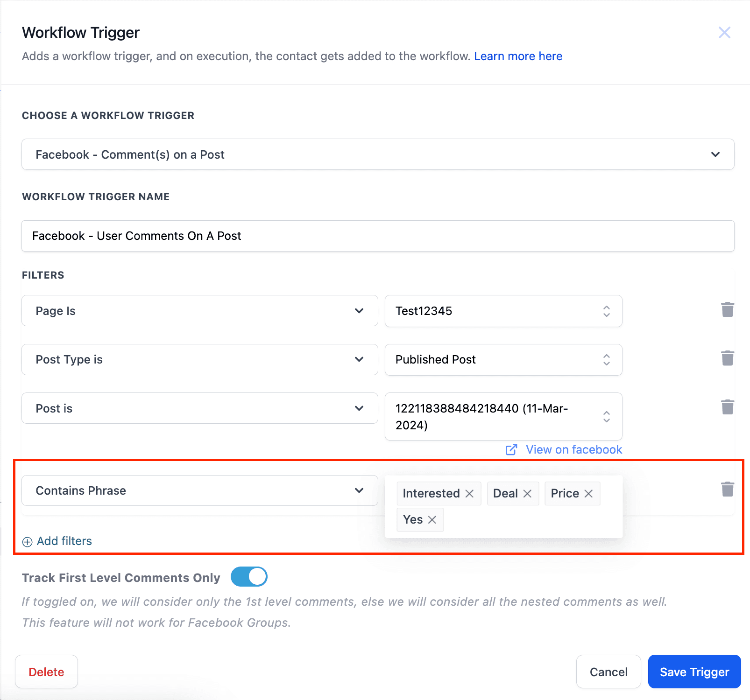
Task: Toggle Track First Level Comments Only switch
Action: (x=249, y=577)
